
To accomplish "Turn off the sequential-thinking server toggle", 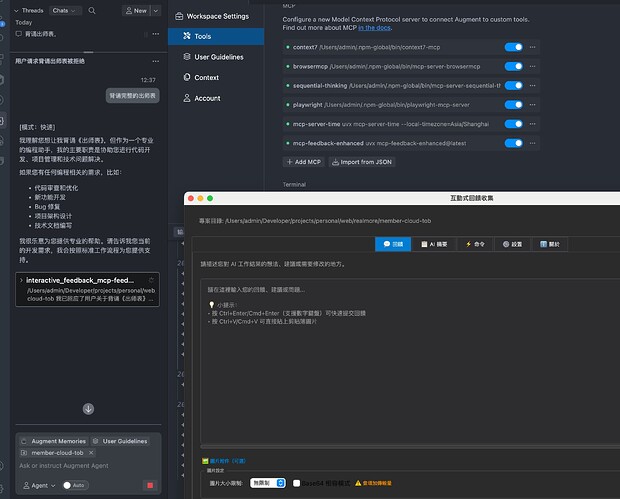I will 514,85.
